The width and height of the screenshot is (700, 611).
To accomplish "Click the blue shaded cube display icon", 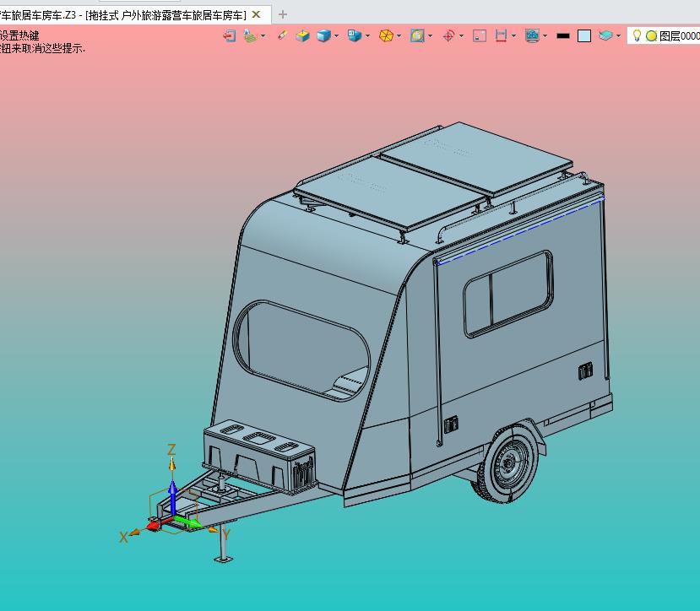I will point(323,36).
